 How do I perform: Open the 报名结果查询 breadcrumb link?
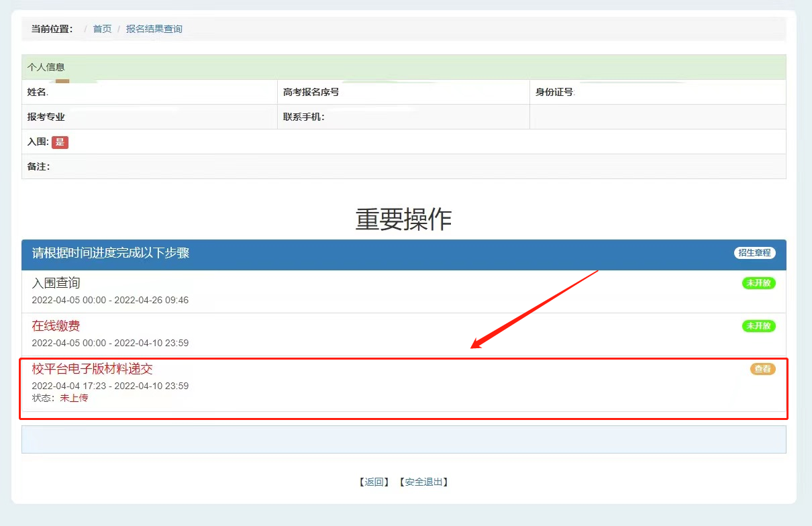pos(154,29)
